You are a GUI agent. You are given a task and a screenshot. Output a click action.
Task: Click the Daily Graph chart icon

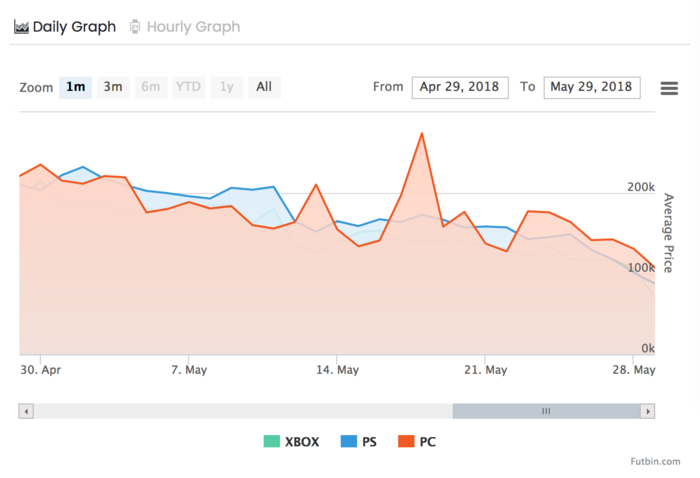tap(21, 27)
